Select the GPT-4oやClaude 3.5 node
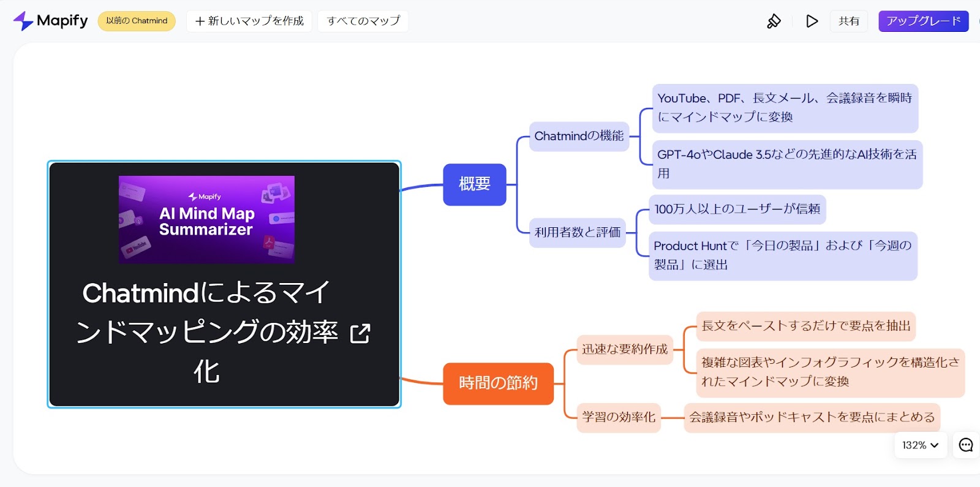980x487 pixels. point(787,165)
